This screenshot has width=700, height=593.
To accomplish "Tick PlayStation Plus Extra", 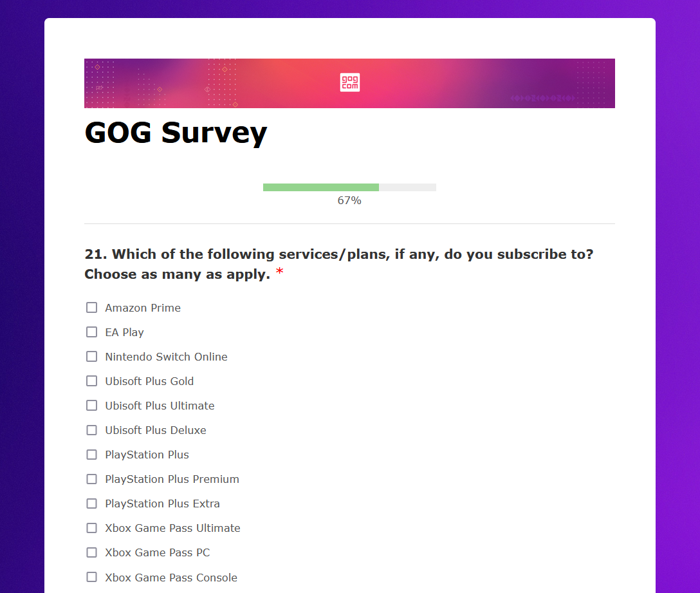I will [x=91, y=504].
